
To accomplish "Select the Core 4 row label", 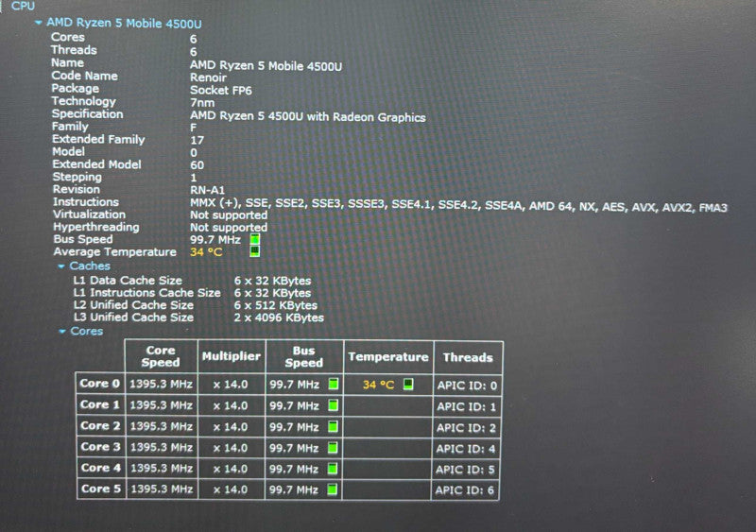I will [x=101, y=468].
